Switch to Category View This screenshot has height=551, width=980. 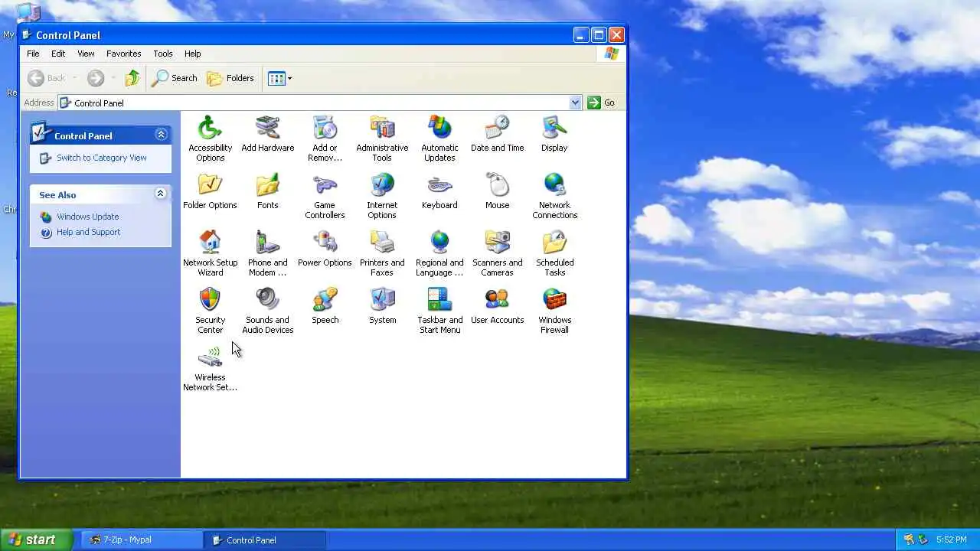coord(101,158)
